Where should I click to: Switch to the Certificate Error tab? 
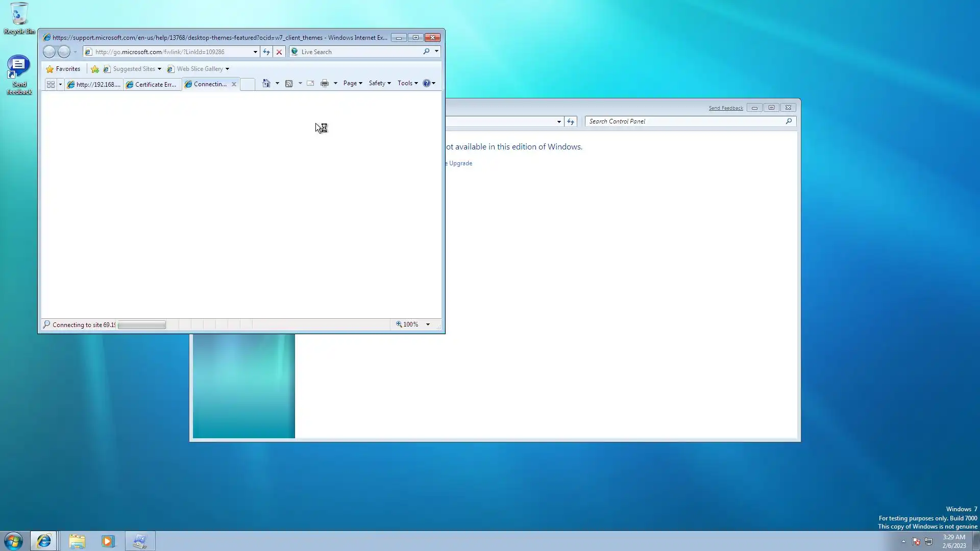152,85
